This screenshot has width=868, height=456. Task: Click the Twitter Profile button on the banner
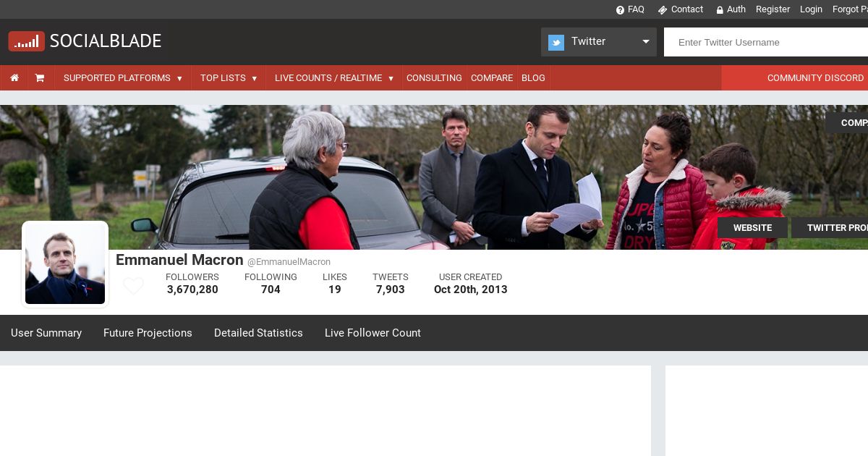(x=830, y=228)
